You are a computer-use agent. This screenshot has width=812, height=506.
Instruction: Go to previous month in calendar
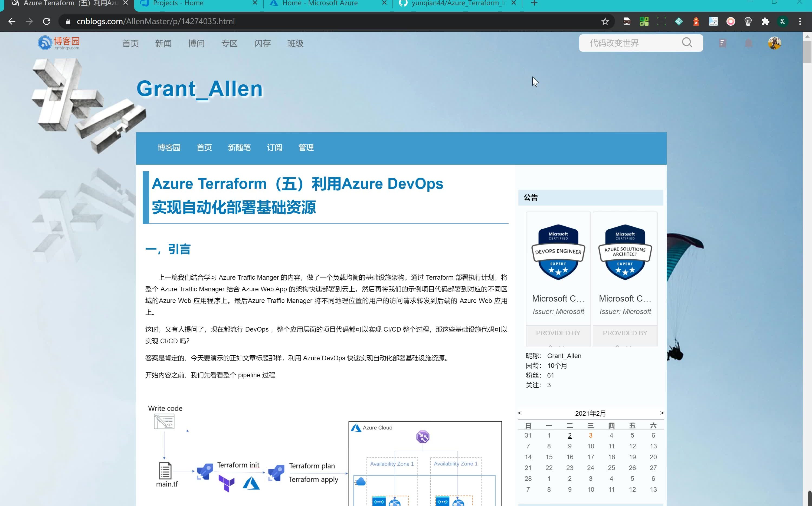pyautogui.click(x=520, y=413)
